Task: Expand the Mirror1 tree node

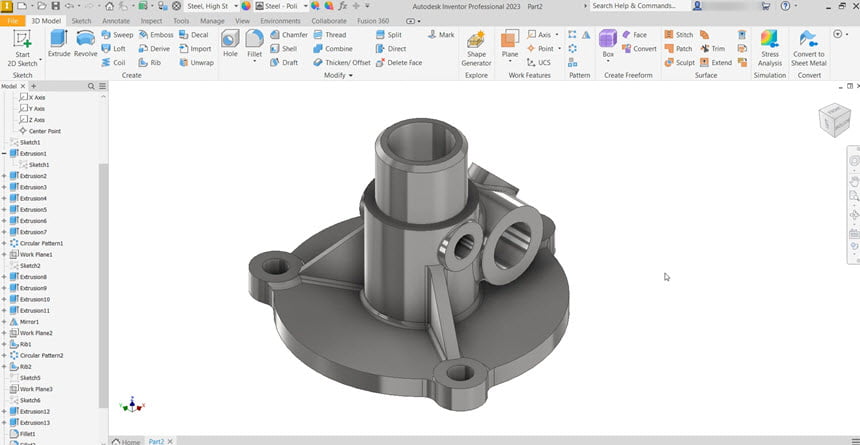Action: (x=4, y=322)
